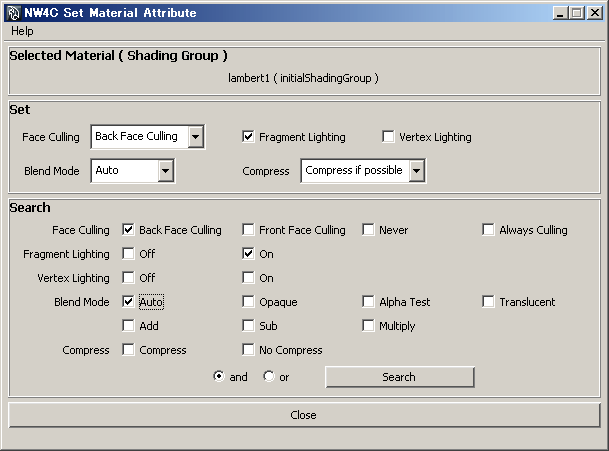Enable the Multiply blend mode checkbox
The height and width of the screenshot is (451, 609).
coord(369,326)
